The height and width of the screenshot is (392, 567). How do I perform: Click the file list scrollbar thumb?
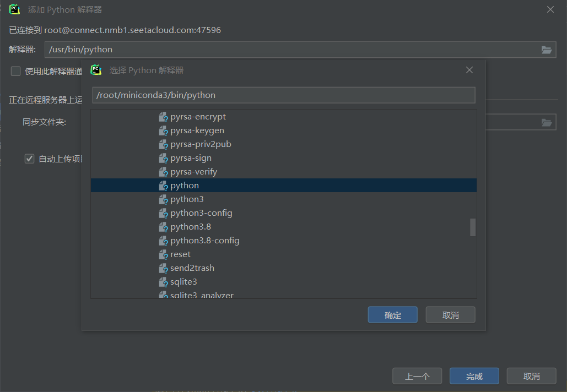(472, 227)
